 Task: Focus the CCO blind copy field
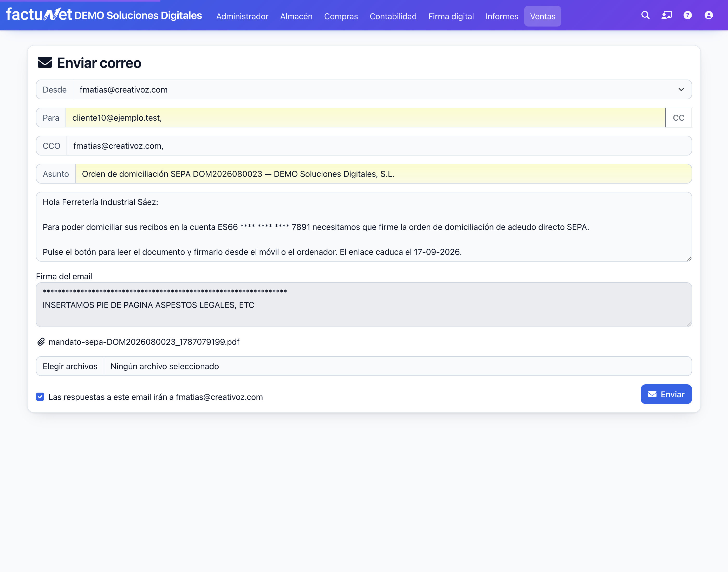pyautogui.click(x=379, y=146)
